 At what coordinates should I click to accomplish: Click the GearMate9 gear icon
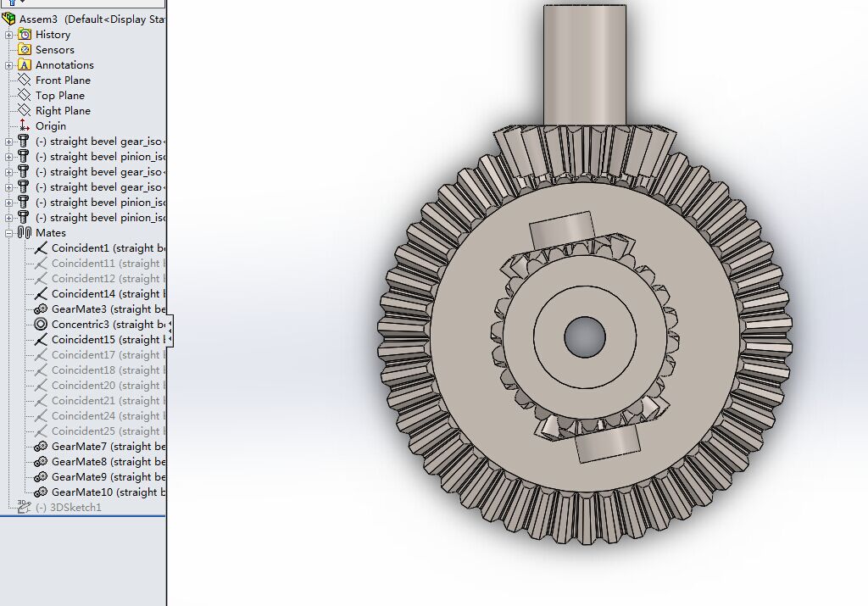[x=41, y=476]
